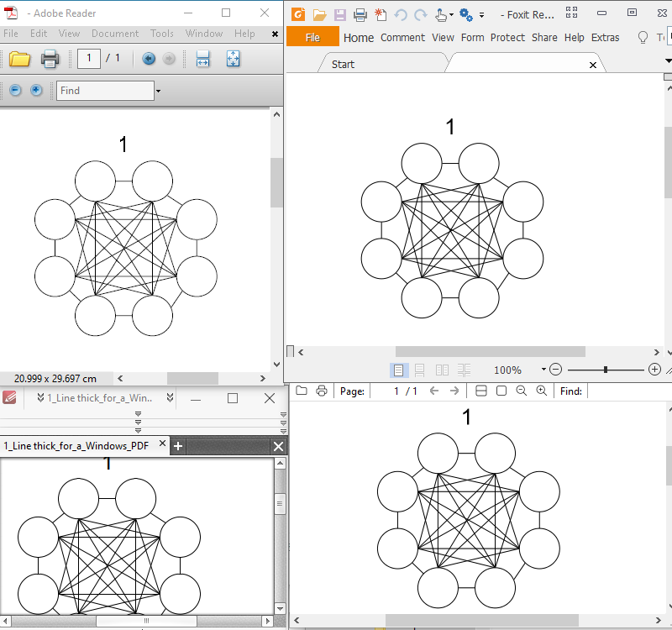Screen dimensions: 672x630
Task: Enable single page view in Foxit's status bar
Action: tap(398, 370)
